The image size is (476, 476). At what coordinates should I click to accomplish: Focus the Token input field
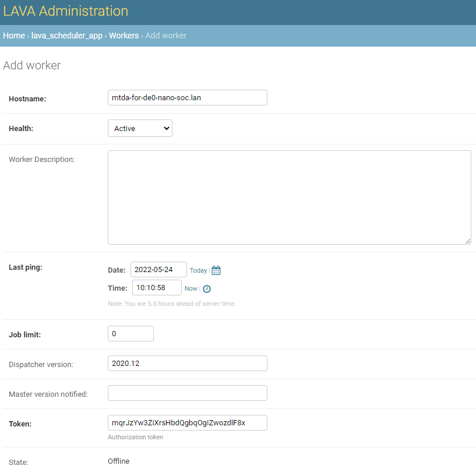tap(188, 422)
